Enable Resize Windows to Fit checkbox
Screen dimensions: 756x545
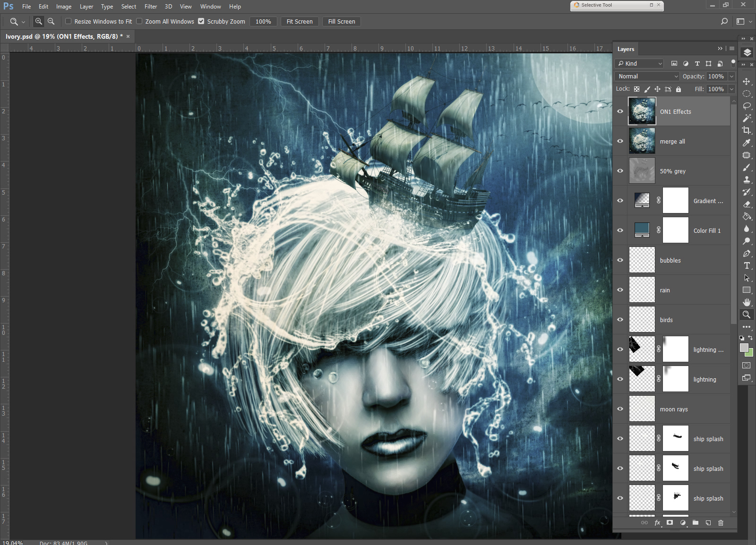pyautogui.click(x=69, y=21)
